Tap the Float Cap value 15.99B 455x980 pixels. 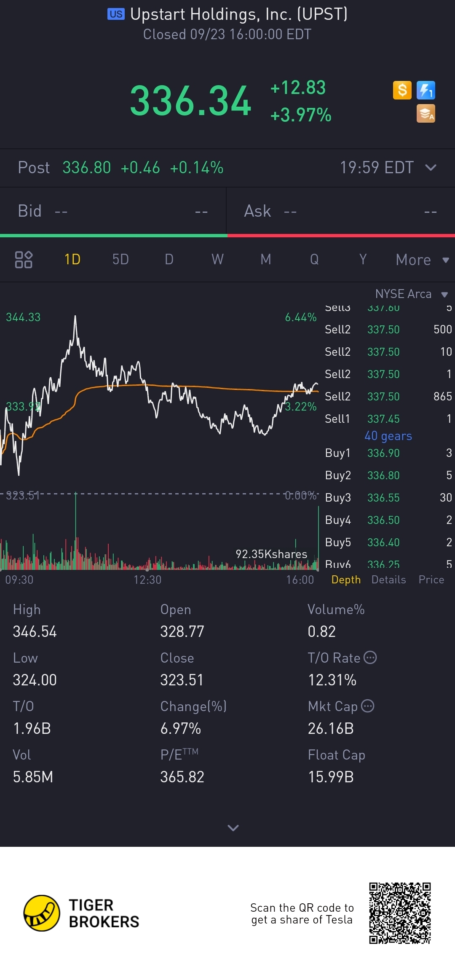[331, 777]
